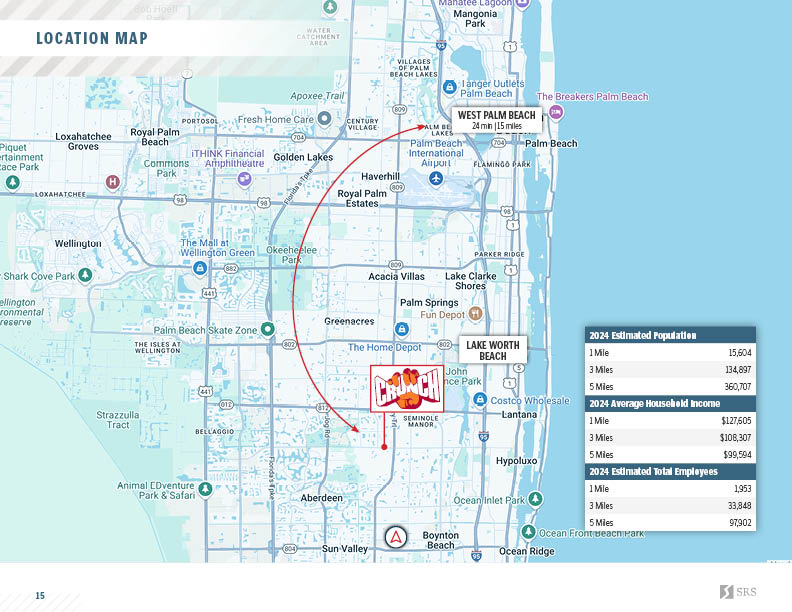Click the red site location dot

coord(384,447)
